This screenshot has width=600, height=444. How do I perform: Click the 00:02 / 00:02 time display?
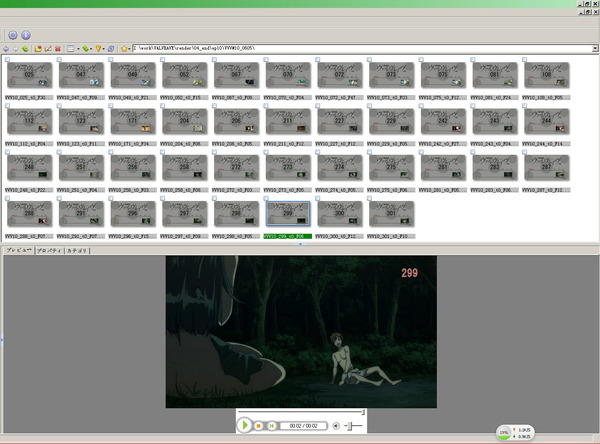coord(303,426)
